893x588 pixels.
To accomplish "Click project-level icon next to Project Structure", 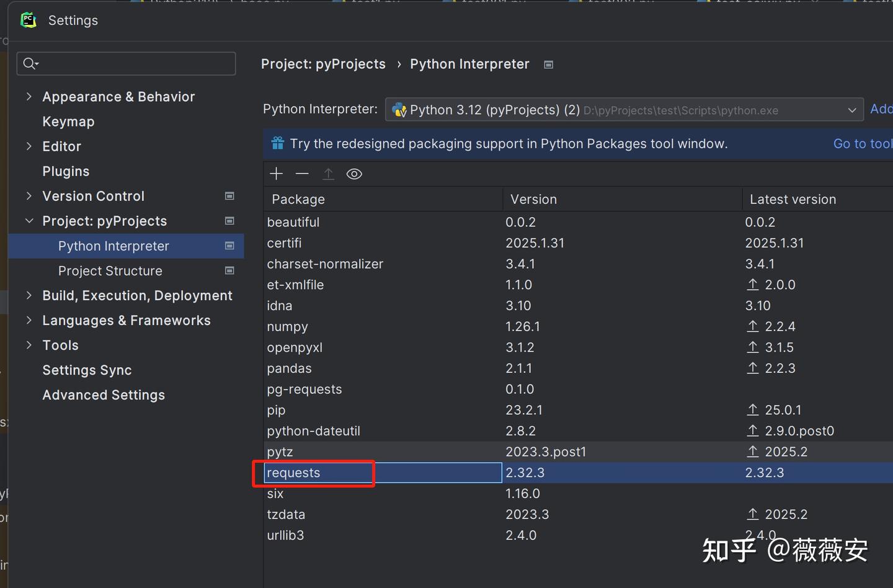I will pos(229,271).
